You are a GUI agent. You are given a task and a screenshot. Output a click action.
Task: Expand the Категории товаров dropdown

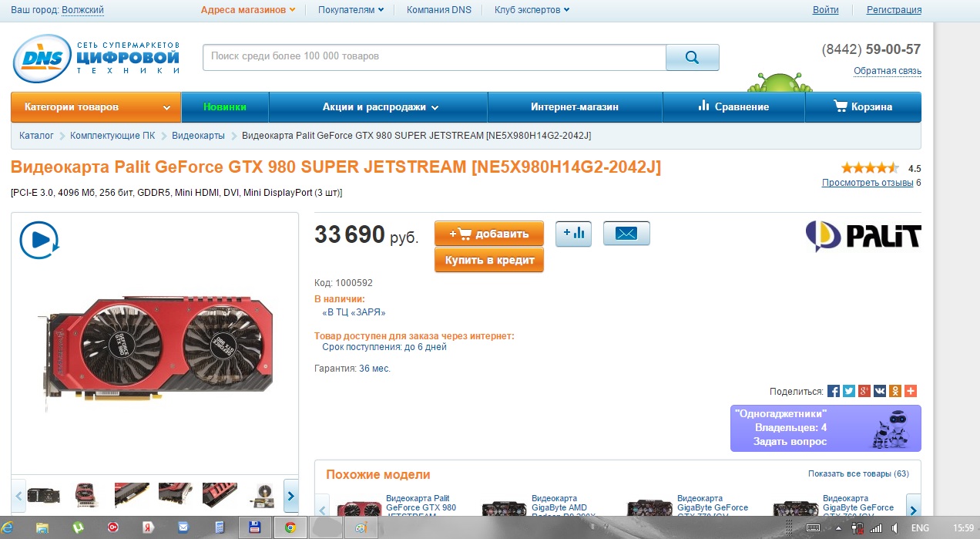96,107
